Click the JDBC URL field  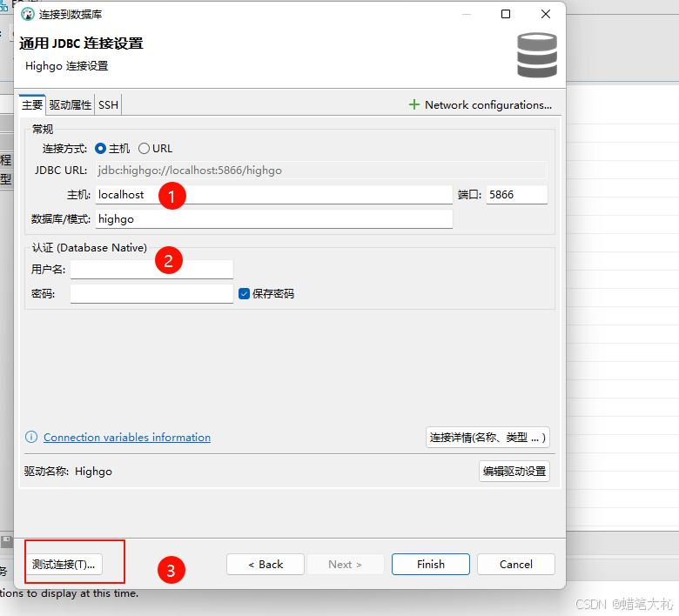tap(321, 171)
